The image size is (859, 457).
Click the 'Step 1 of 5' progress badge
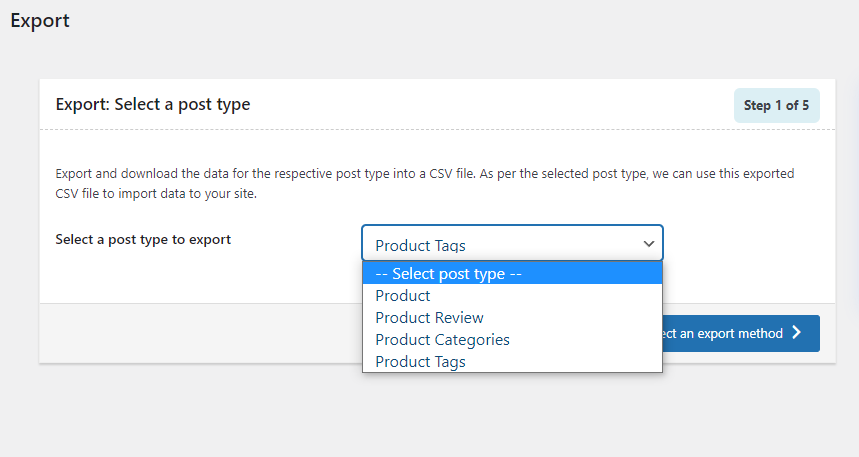pos(777,105)
